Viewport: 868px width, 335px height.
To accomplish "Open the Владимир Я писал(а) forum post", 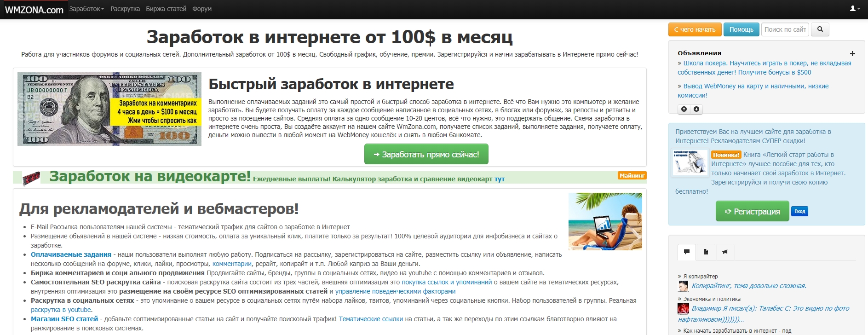I will pos(764,314).
